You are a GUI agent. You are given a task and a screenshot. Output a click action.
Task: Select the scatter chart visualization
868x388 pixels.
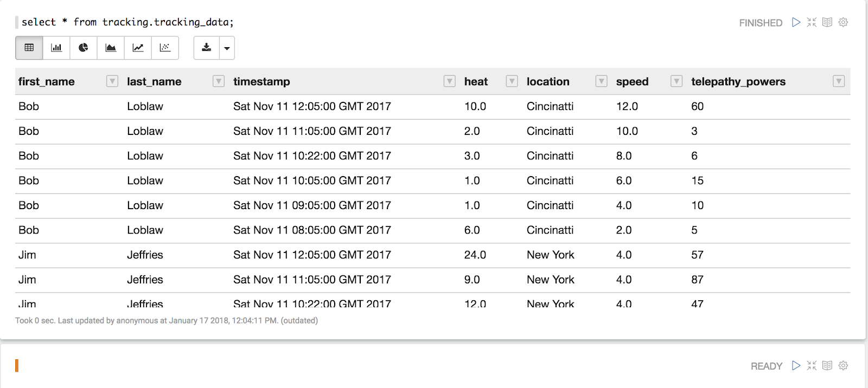tap(165, 48)
